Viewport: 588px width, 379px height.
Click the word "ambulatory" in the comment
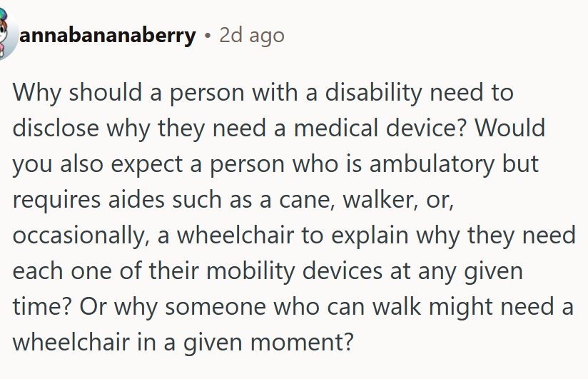(x=432, y=163)
